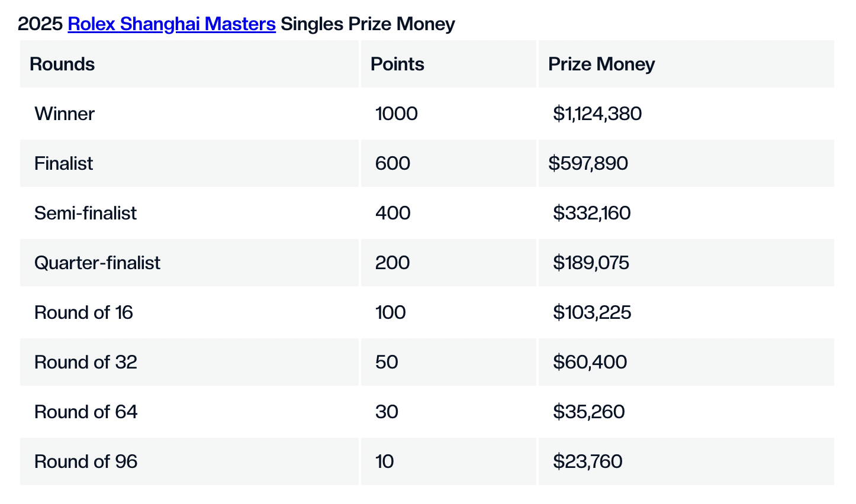
Task: Click the $35,260 prize money cell
Action: click(x=588, y=412)
